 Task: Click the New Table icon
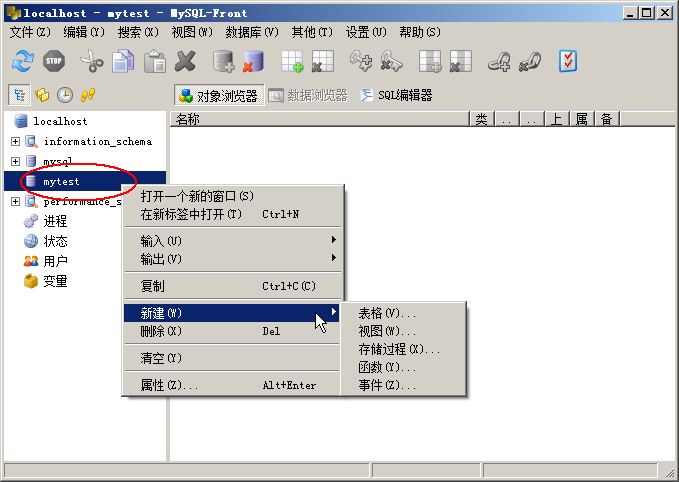(292, 61)
